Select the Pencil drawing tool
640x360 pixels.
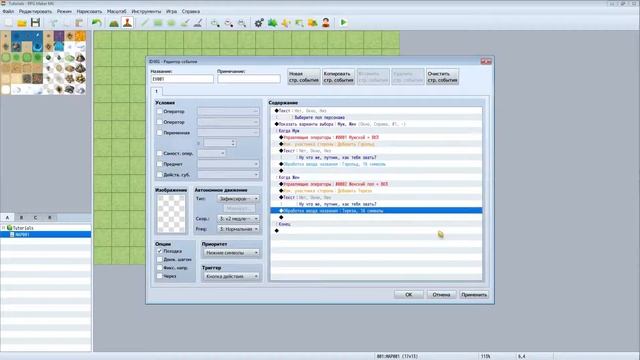point(144,23)
